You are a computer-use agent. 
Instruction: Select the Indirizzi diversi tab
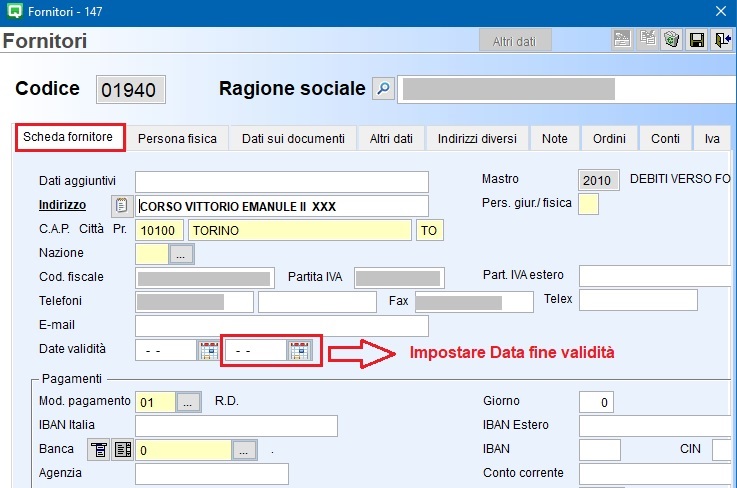[x=477, y=139]
